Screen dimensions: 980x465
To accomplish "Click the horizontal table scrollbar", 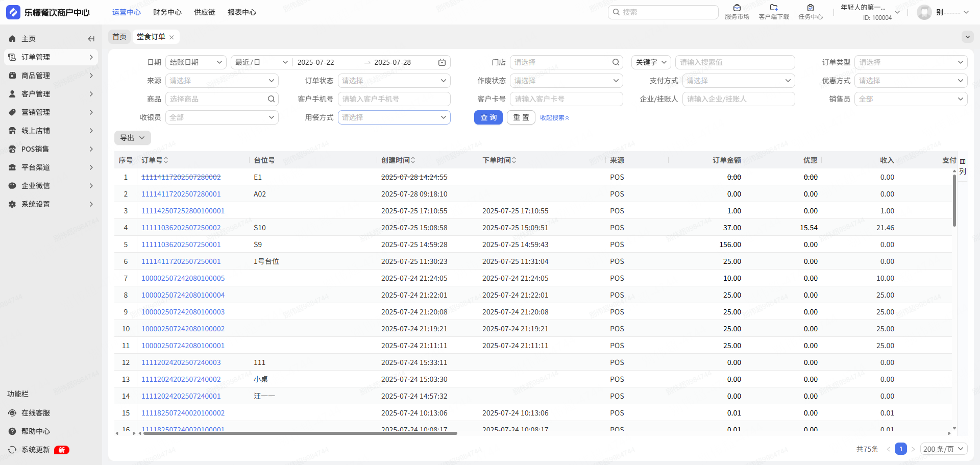I will [x=300, y=433].
